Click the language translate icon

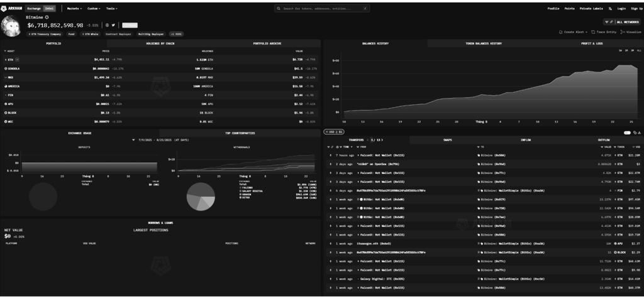click(x=610, y=8)
